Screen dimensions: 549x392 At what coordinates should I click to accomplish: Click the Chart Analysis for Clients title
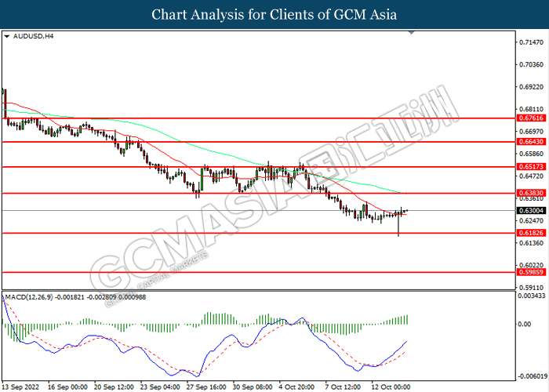tap(274, 14)
